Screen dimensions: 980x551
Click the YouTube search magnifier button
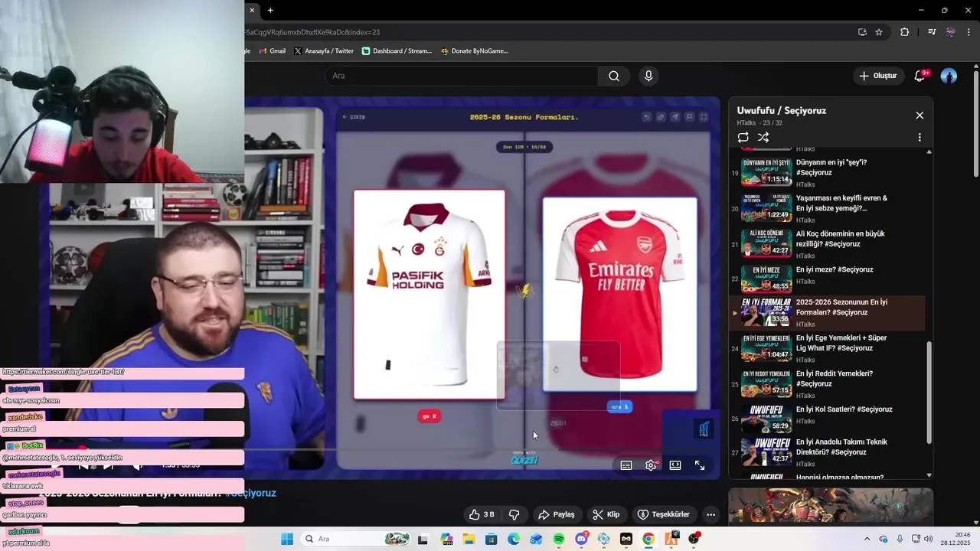point(614,76)
